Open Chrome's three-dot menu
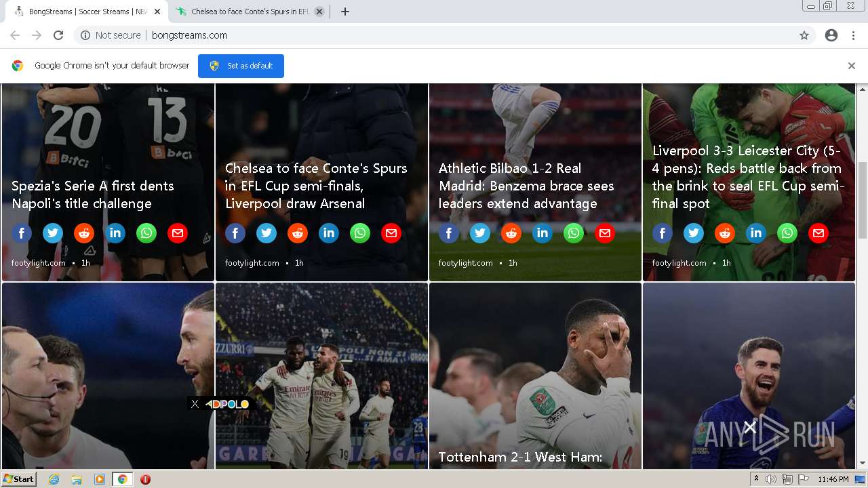The image size is (868, 488). pyautogui.click(x=854, y=35)
